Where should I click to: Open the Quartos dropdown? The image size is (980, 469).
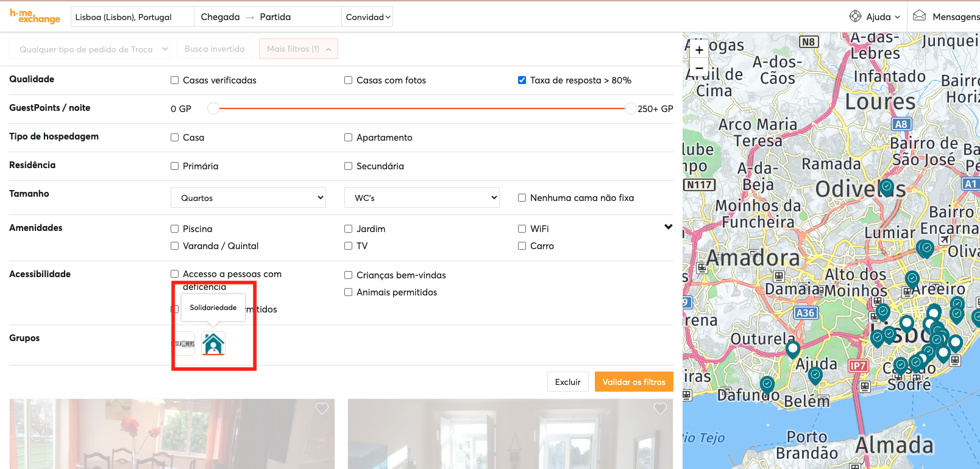click(249, 197)
